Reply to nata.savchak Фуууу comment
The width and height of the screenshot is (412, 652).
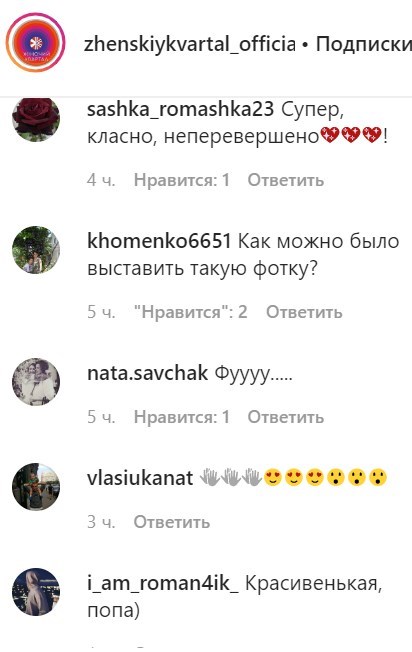pyautogui.click(x=286, y=417)
